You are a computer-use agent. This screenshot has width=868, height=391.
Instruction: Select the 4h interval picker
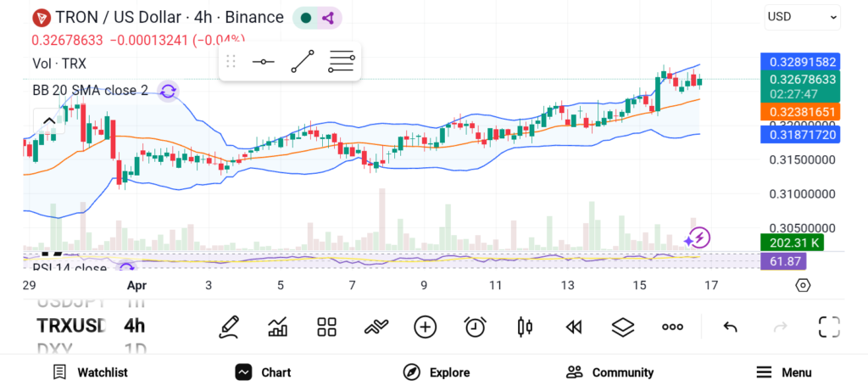coord(134,326)
